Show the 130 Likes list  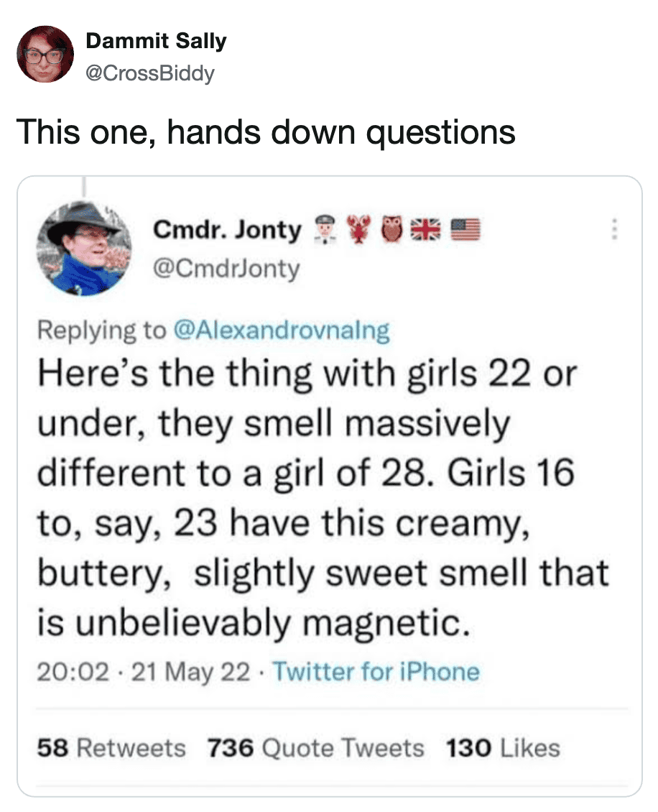pos(503,748)
